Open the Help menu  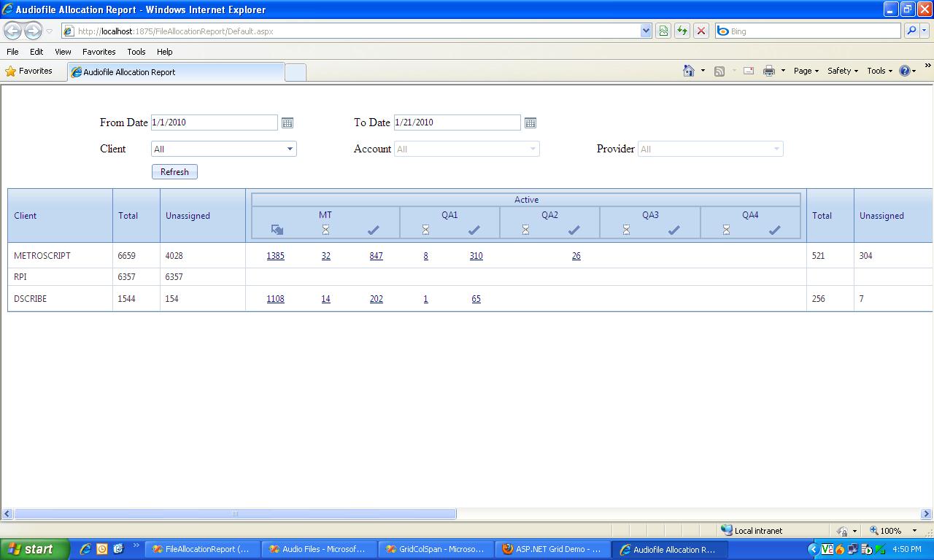(164, 52)
